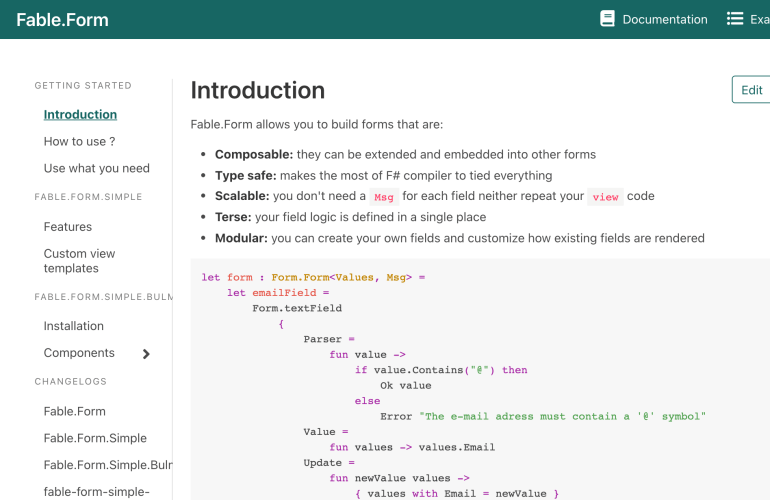Open Custom view templates page
This screenshot has height=500, width=770.
pyautogui.click(x=79, y=261)
